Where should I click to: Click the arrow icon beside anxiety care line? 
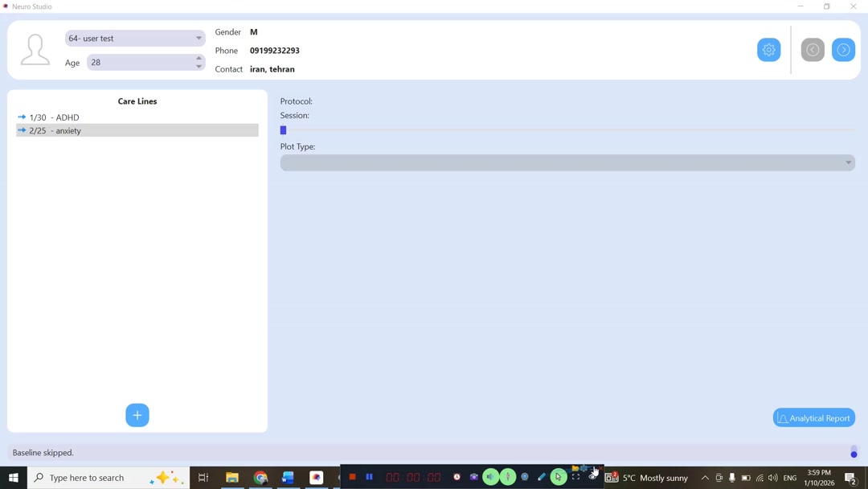[23, 130]
